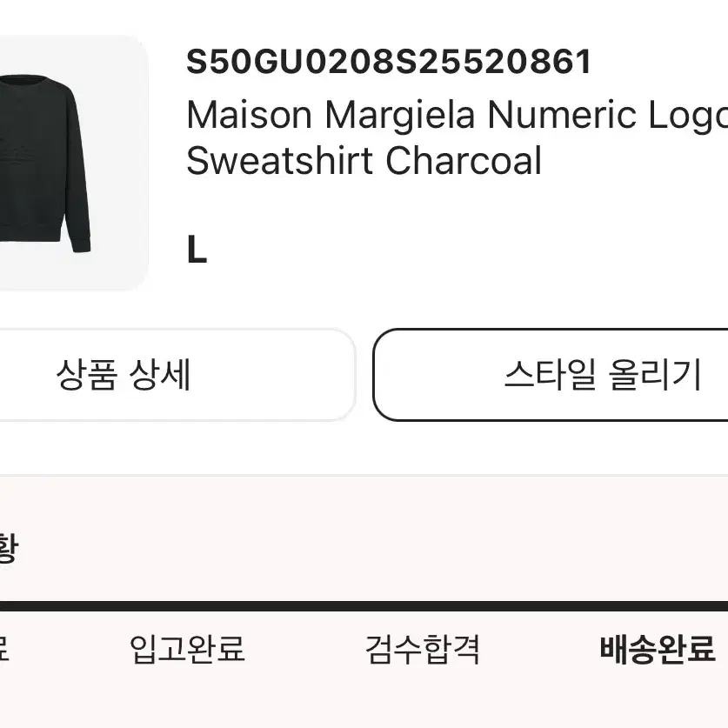Select the 입고완료 status step
This screenshot has height=728, width=728.
(x=187, y=648)
